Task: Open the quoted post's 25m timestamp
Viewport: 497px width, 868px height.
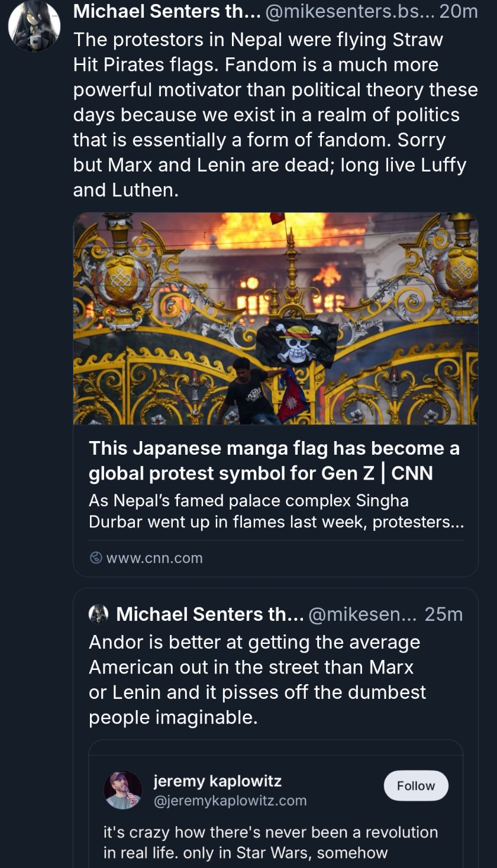Action: (443, 614)
